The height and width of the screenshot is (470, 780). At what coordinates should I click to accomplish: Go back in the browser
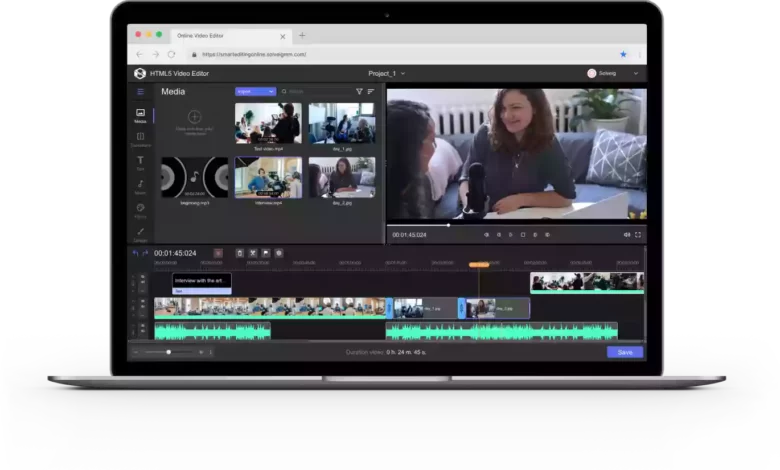click(x=139, y=54)
